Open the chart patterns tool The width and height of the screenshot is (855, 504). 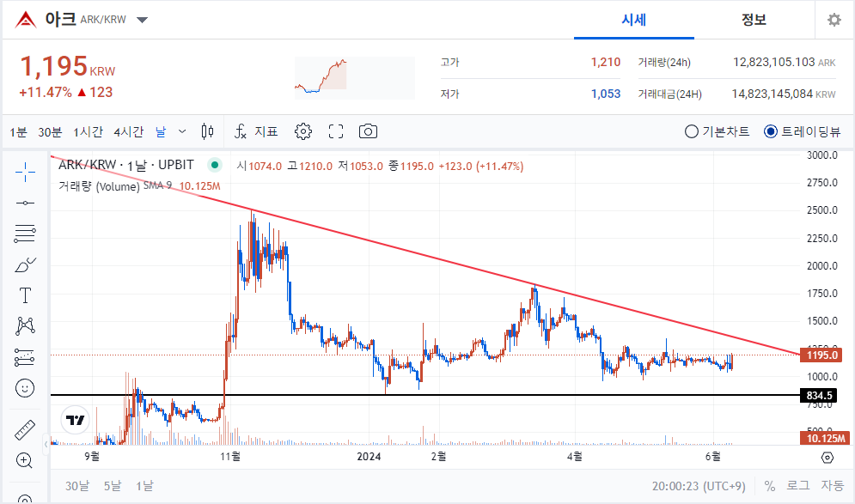tap(25, 325)
